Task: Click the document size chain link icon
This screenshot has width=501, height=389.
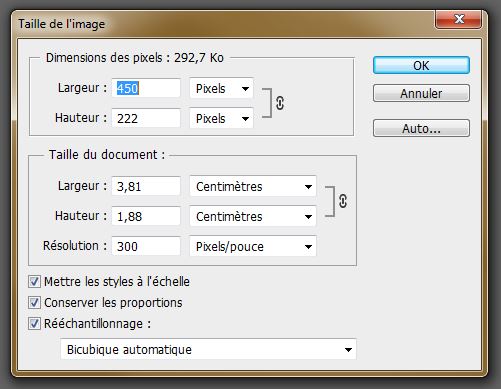Action: click(x=343, y=201)
